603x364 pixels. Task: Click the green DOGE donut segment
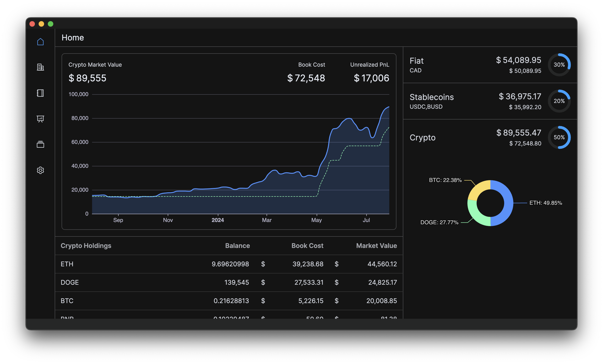[475, 215]
